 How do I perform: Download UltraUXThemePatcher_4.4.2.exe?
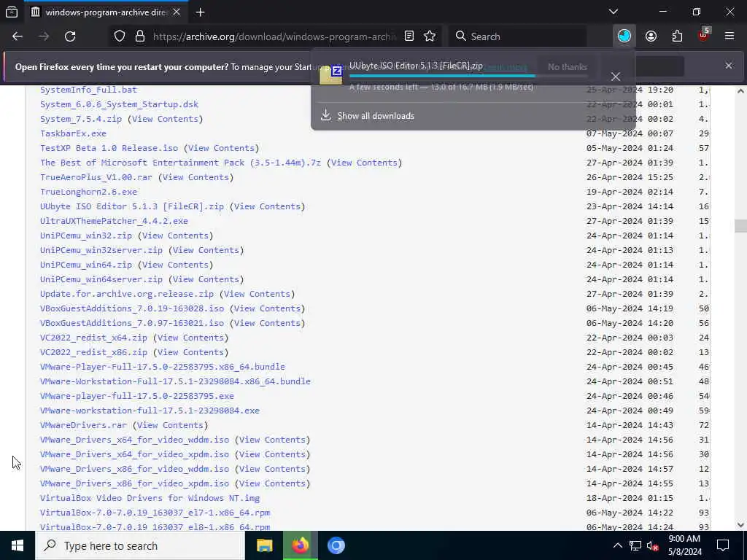pos(114,221)
